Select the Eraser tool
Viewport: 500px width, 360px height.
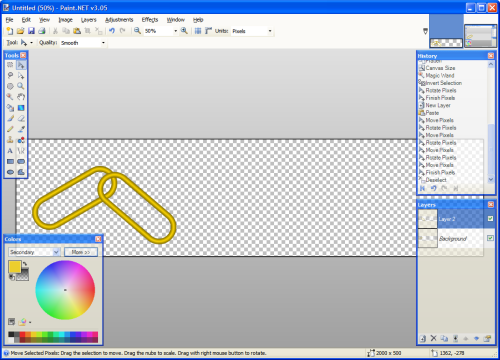point(21,118)
